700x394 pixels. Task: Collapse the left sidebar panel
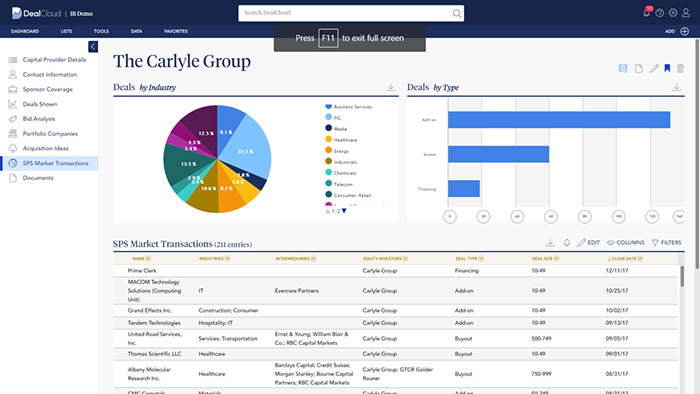point(93,46)
